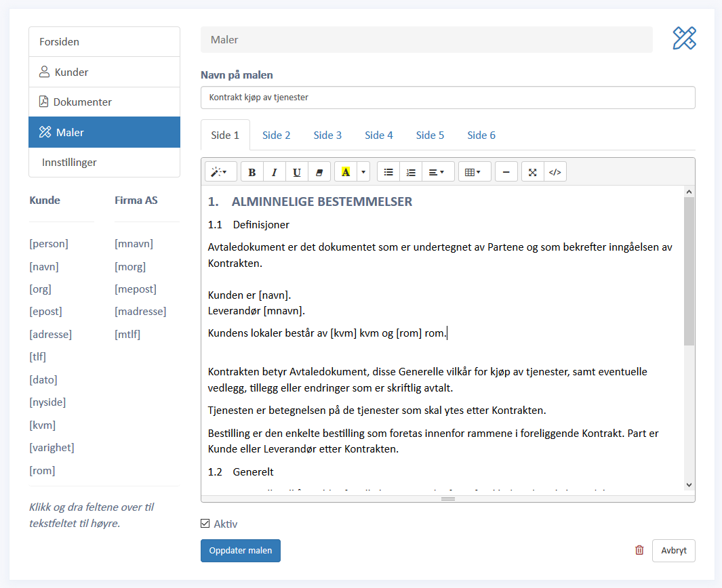This screenshot has height=588, width=722.
Task: Open the HTML code view
Action: pos(555,172)
